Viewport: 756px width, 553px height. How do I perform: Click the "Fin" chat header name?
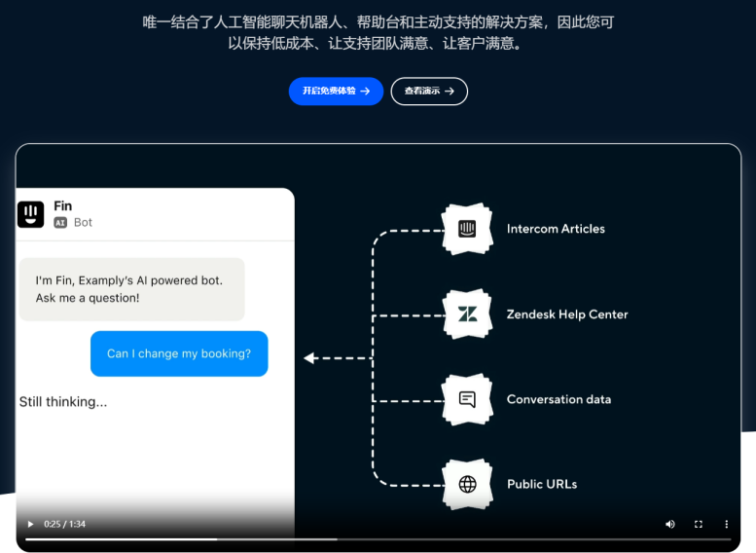tap(62, 206)
